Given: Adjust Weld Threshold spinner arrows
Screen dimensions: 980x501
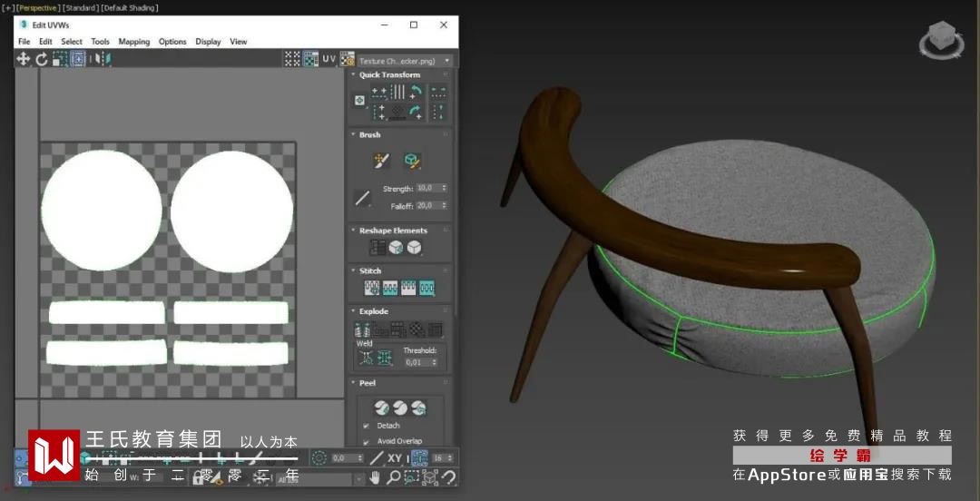Looking at the screenshot, I should pyautogui.click(x=435, y=362).
